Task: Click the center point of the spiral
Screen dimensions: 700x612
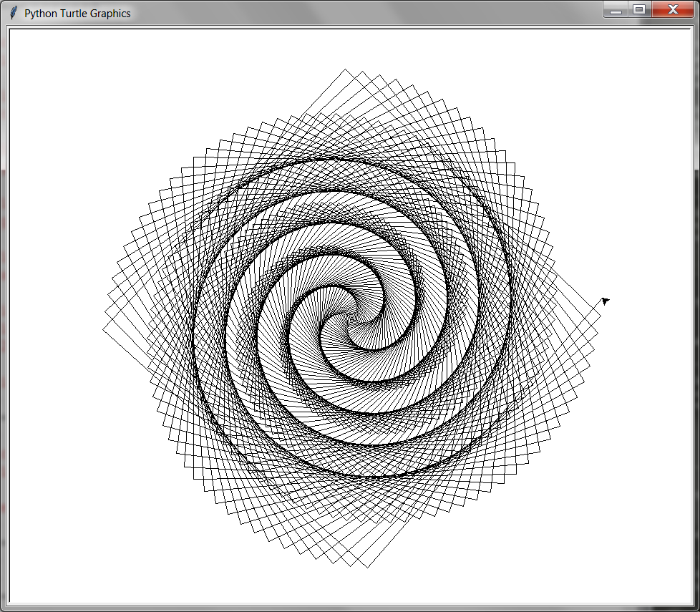Action: 351,315
